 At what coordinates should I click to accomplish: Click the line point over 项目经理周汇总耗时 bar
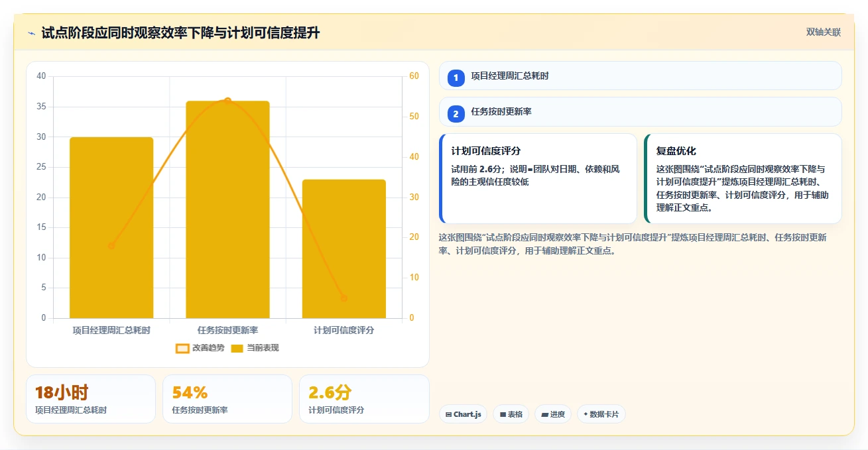click(x=111, y=246)
